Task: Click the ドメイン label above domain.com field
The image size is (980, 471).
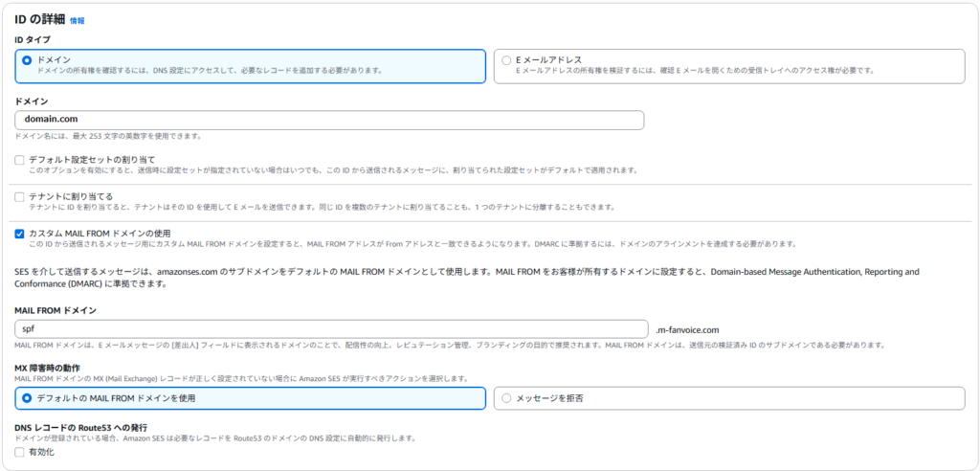Action: (x=32, y=101)
